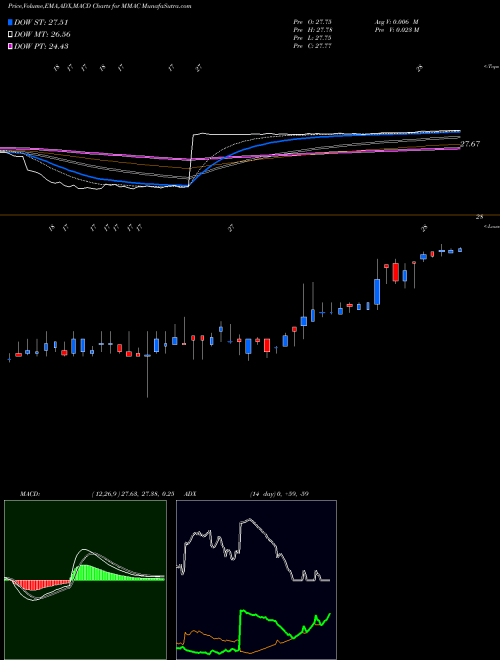500x660 pixels.
Task: Click the 'Pre C: 27.77' close value
Action: [313, 46]
